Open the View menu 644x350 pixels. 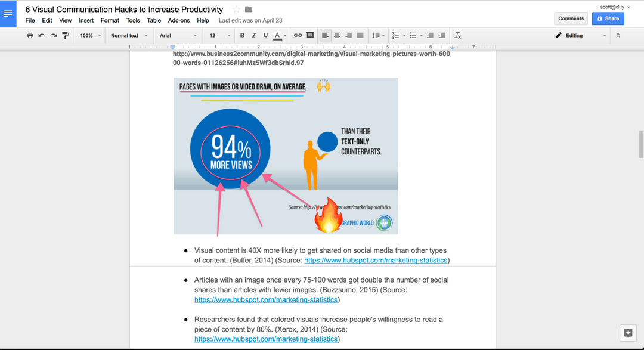[66, 20]
